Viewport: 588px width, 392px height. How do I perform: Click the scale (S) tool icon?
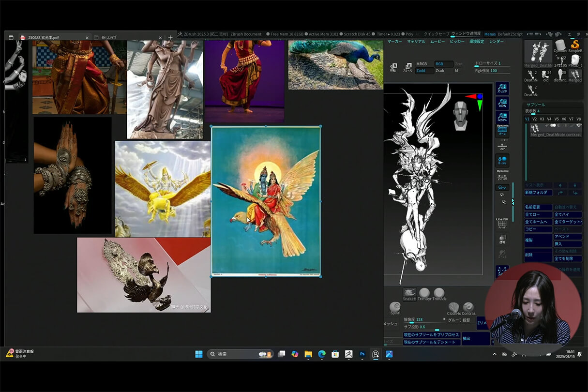click(408, 67)
